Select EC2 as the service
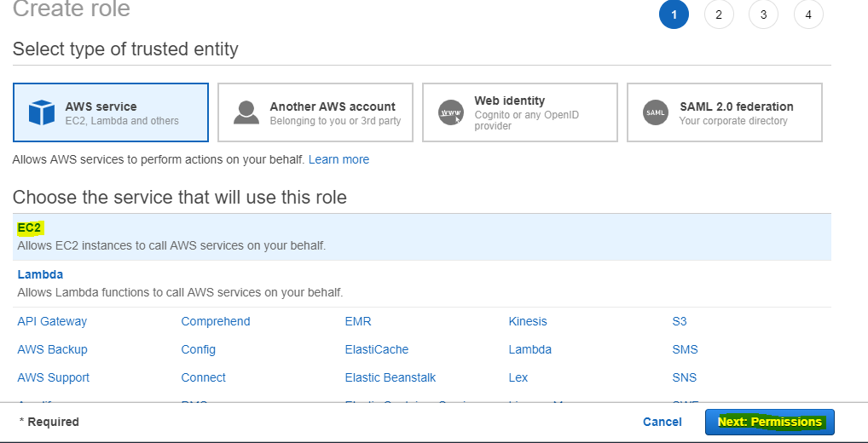 point(422,237)
